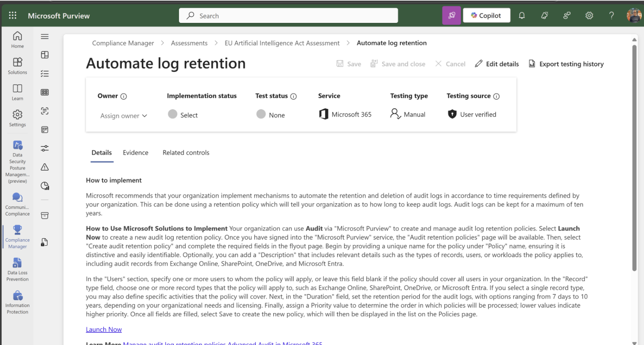This screenshot has height=345, width=644.
Task: Open the what's new bell icon
Action: pyautogui.click(x=545, y=16)
